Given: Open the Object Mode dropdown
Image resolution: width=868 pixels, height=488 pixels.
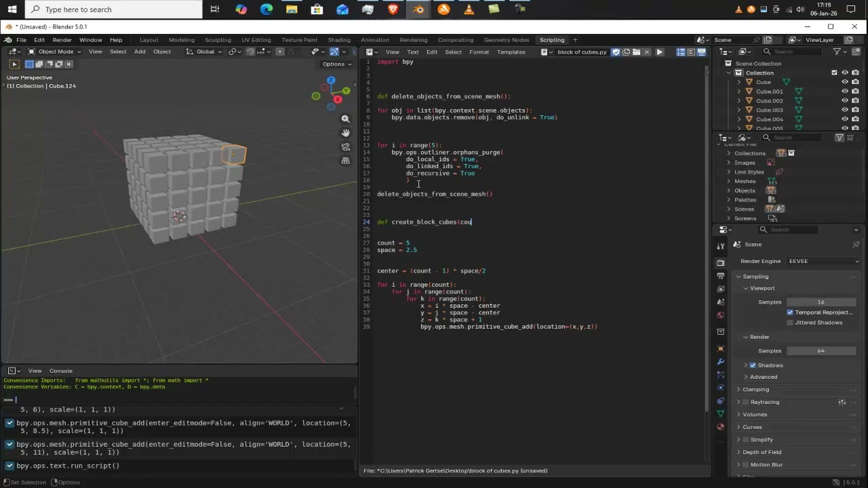Looking at the screenshot, I should pyautogui.click(x=54, y=52).
